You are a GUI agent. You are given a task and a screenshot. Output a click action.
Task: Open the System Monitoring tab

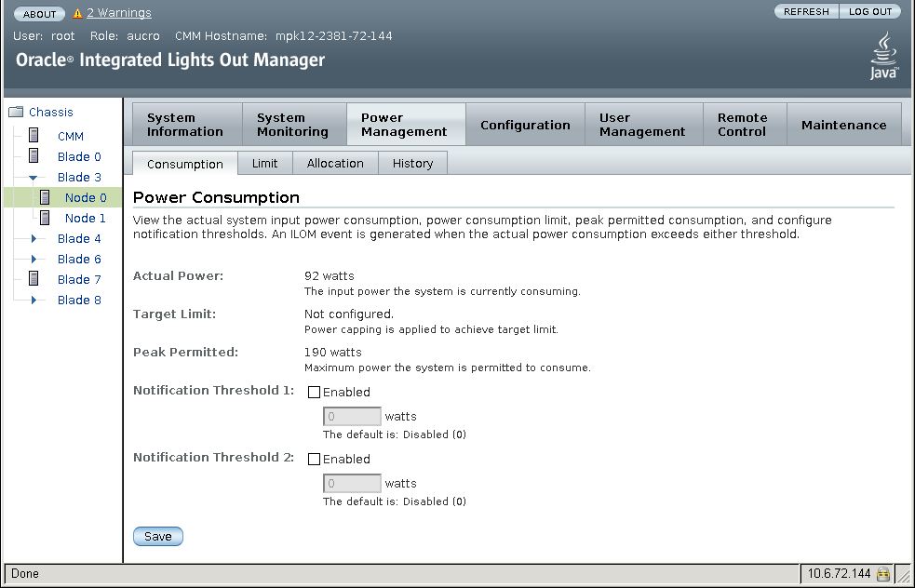tap(295, 125)
